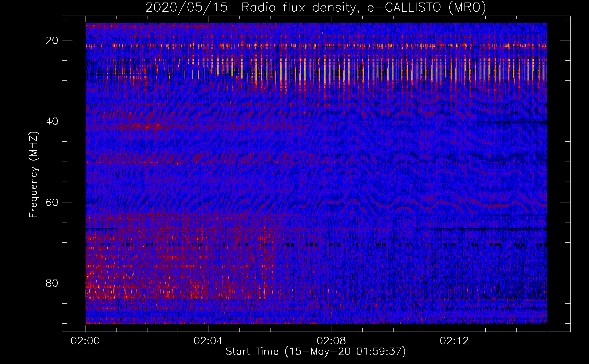Click the '02:00' time tick label
The width and height of the screenshot is (589, 364).
pos(86,341)
